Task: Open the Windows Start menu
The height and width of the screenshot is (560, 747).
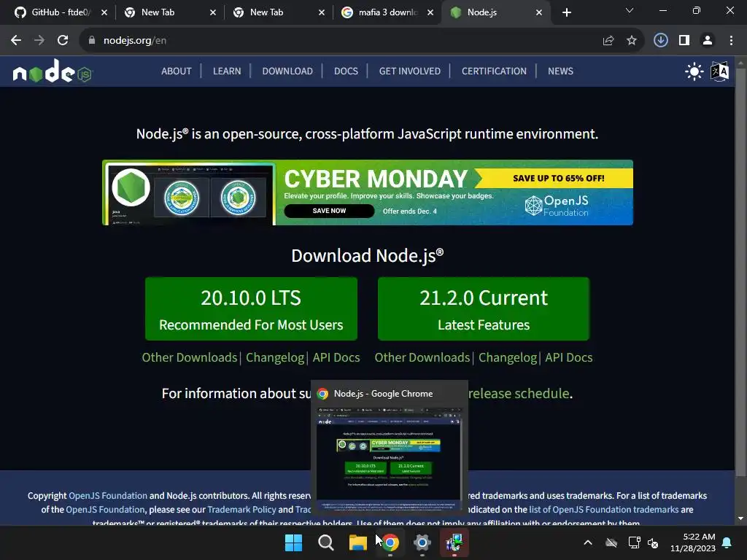Action: (293, 542)
